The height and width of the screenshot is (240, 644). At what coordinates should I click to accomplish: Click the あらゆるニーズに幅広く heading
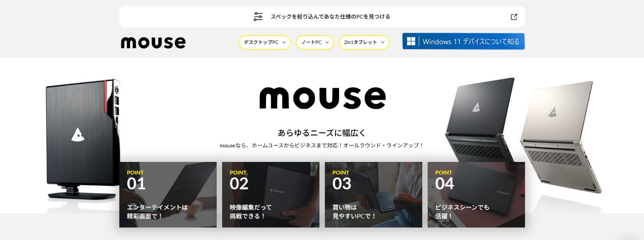pyautogui.click(x=322, y=133)
